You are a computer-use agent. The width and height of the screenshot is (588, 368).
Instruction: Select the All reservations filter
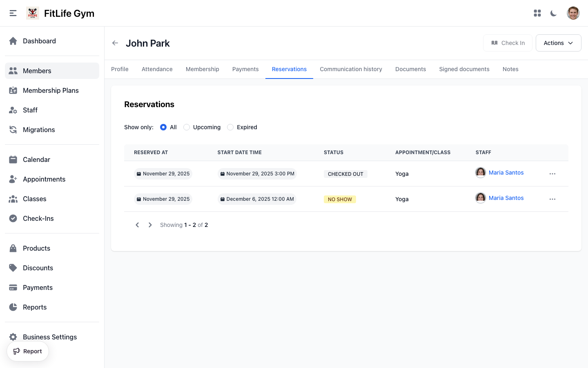pos(163,127)
